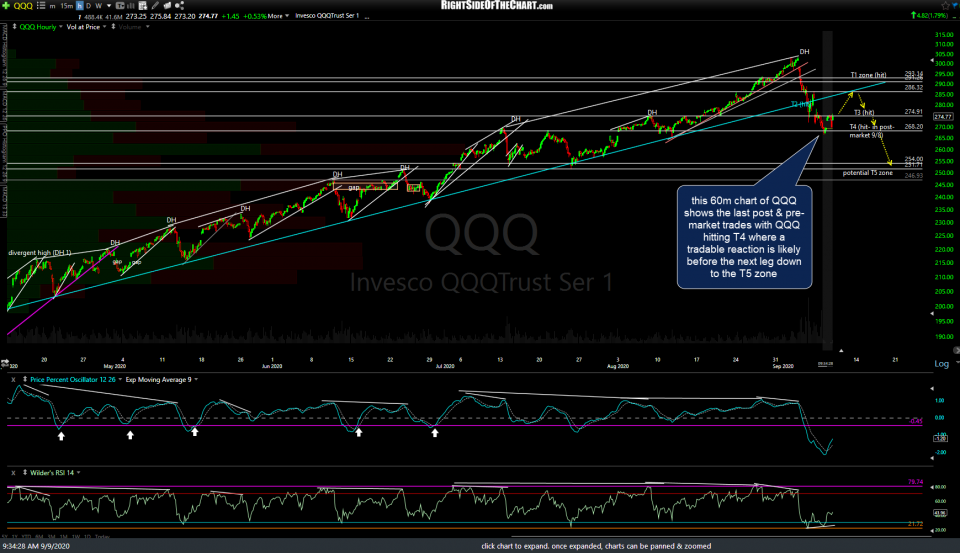Click the time axis scroll arrows icon
The width and height of the screenshot is (960, 553).
point(4,364)
